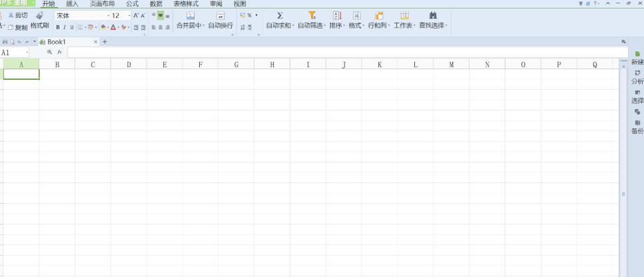
Task: Switch to the Table Style (表格样式) tab
Action: (186, 4)
